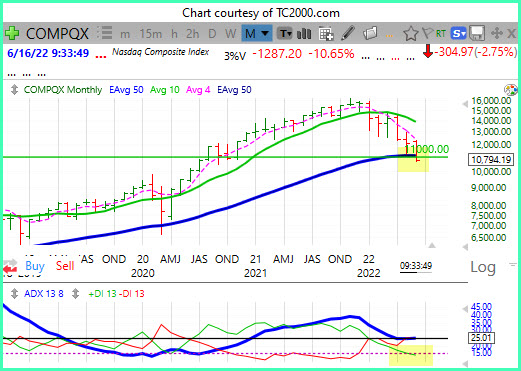Click the 3%V value label
The height and width of the screenshot is (371, 521).
point(235,56)
